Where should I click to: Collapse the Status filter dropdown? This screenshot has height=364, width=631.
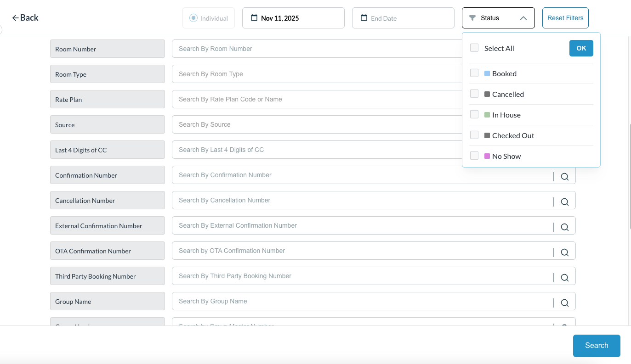[523, 18]
